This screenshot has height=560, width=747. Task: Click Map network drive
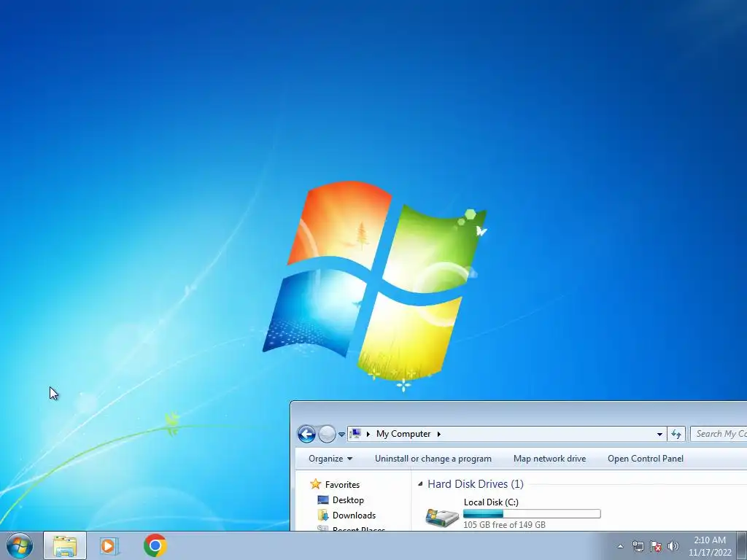click(x=550, y=459)
